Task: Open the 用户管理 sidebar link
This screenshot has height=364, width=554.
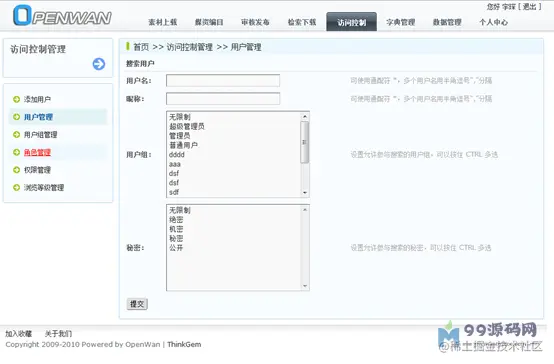Action: point(38,117)
